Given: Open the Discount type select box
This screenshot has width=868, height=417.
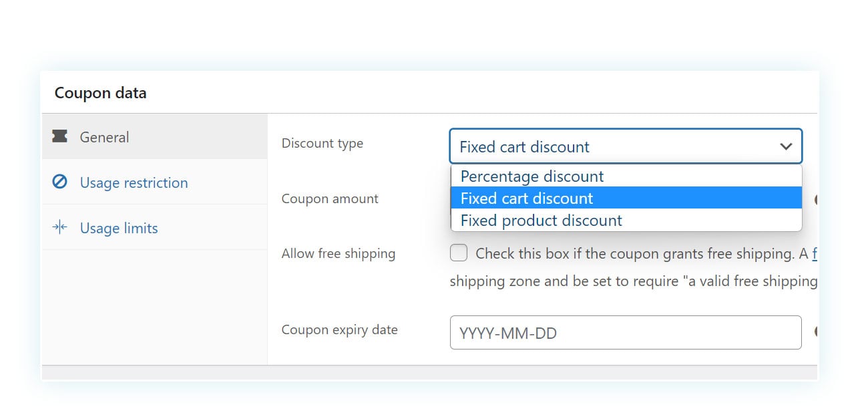Looking at the screenshot, I should (x=625, y=146).
